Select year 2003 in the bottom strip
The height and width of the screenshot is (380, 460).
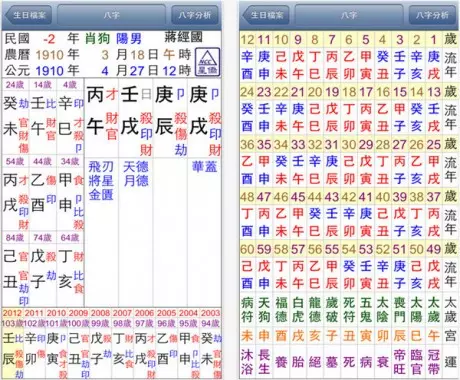210,313
